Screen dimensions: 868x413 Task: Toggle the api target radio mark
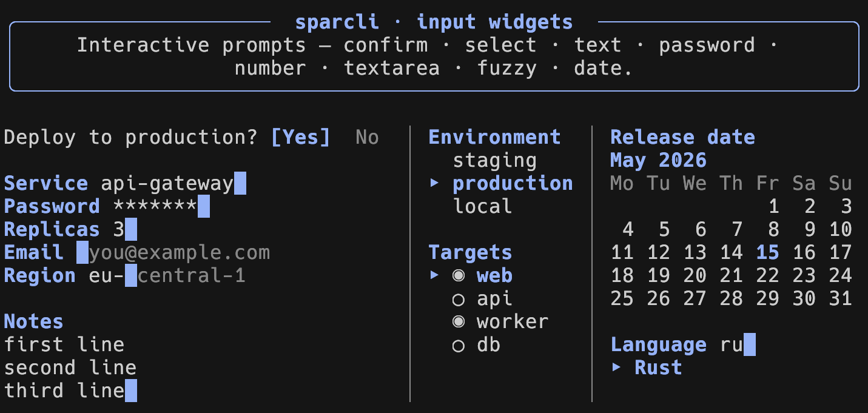(x=459, y=299)
